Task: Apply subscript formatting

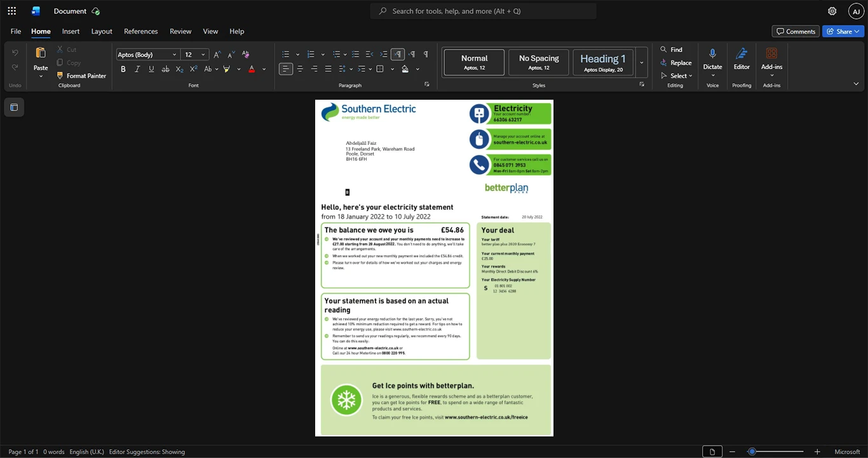Action: click(x=179, y=69)
